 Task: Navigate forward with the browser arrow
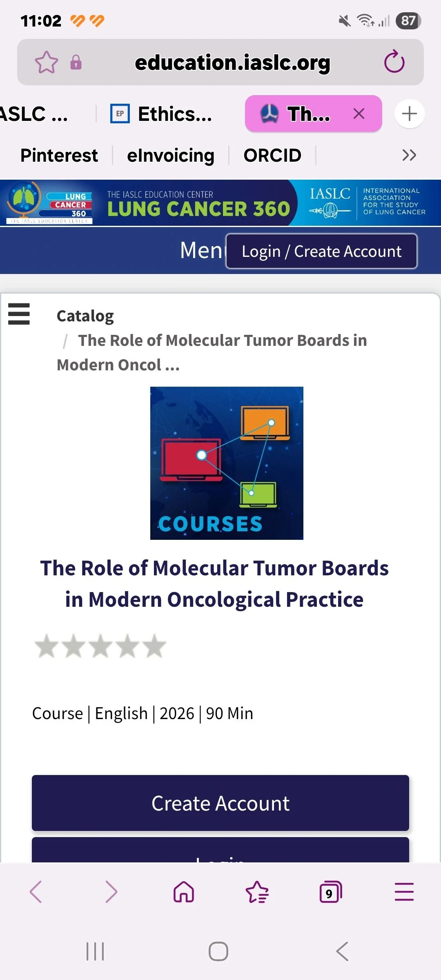111,891
